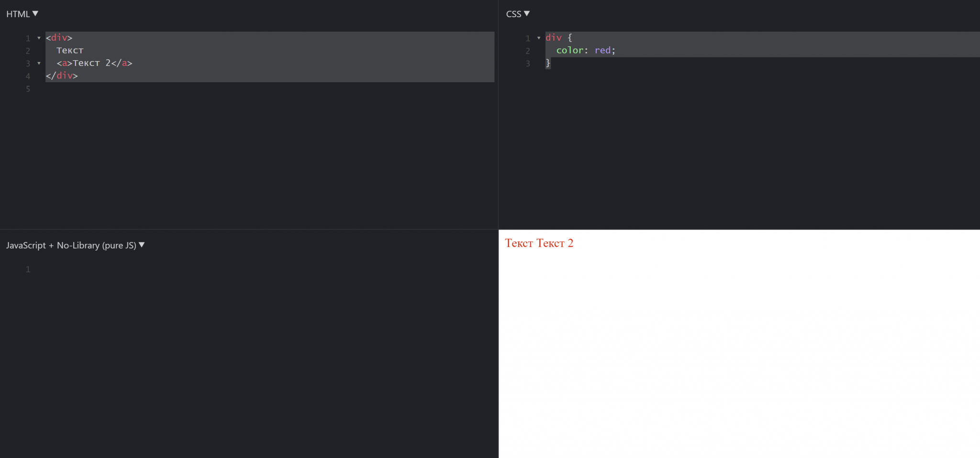This screenshot has width=980, height=458.
Task: Click the "color" property in CSS editor
Action: click(569, 51)
